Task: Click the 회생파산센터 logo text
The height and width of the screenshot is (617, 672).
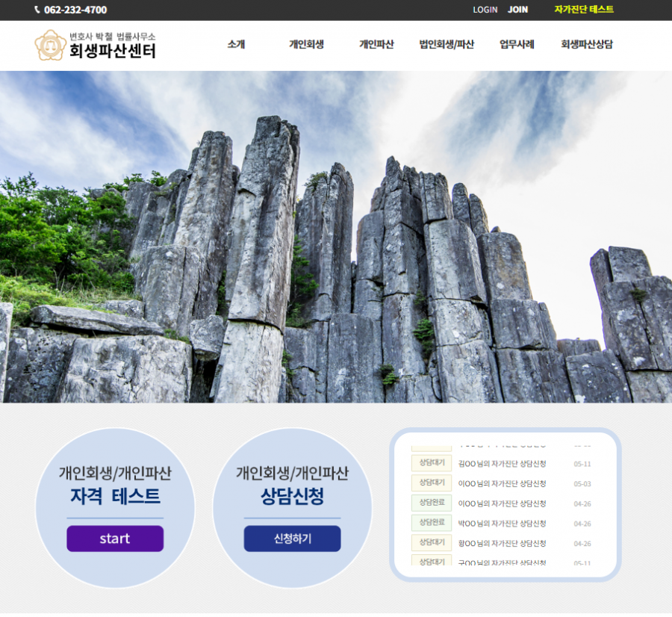Action: 112,52
